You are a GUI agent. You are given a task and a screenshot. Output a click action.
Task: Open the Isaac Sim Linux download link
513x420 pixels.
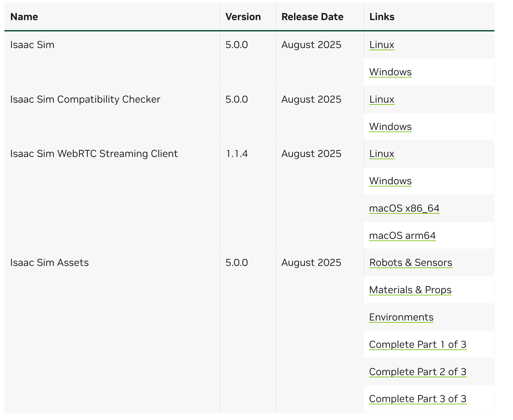[x=382, y=45]
